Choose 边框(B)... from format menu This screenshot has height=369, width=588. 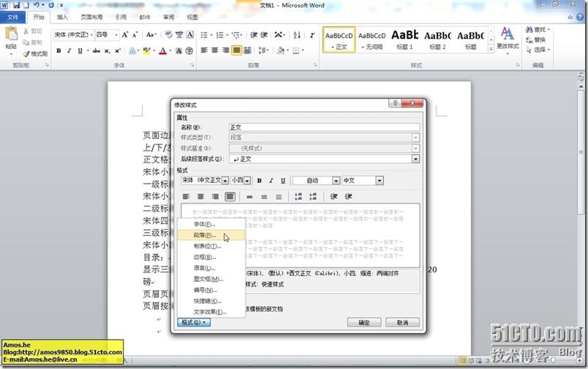[211, 257]
